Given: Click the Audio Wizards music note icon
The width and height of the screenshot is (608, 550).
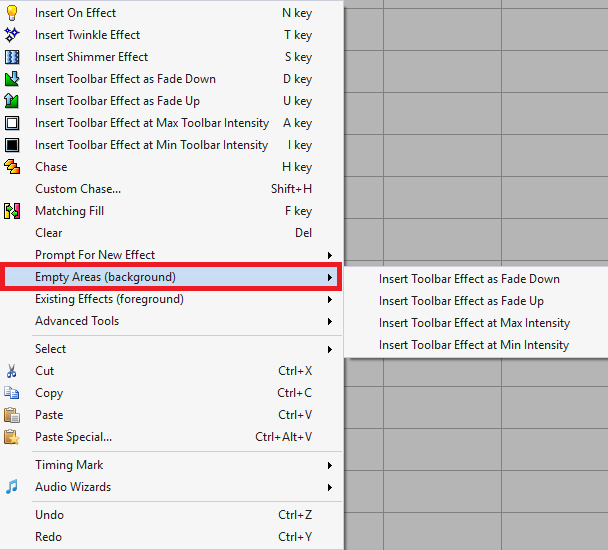Looking at the screenshot, I should coord(12,487).
